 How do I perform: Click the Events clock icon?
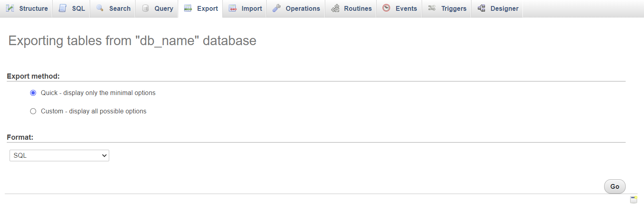pyautogui.click(x=386, y=8)
